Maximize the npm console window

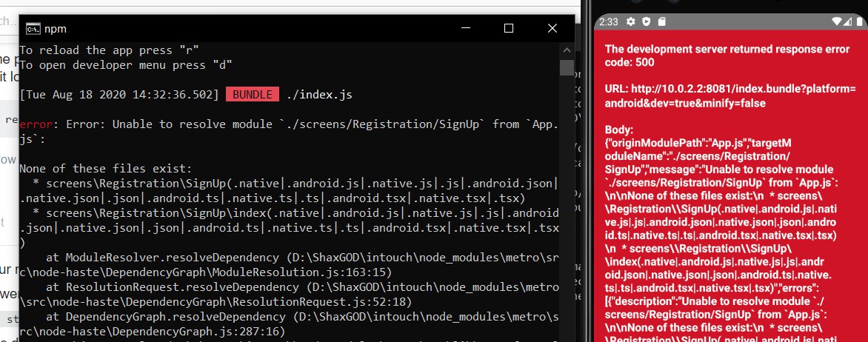[509, 29]
